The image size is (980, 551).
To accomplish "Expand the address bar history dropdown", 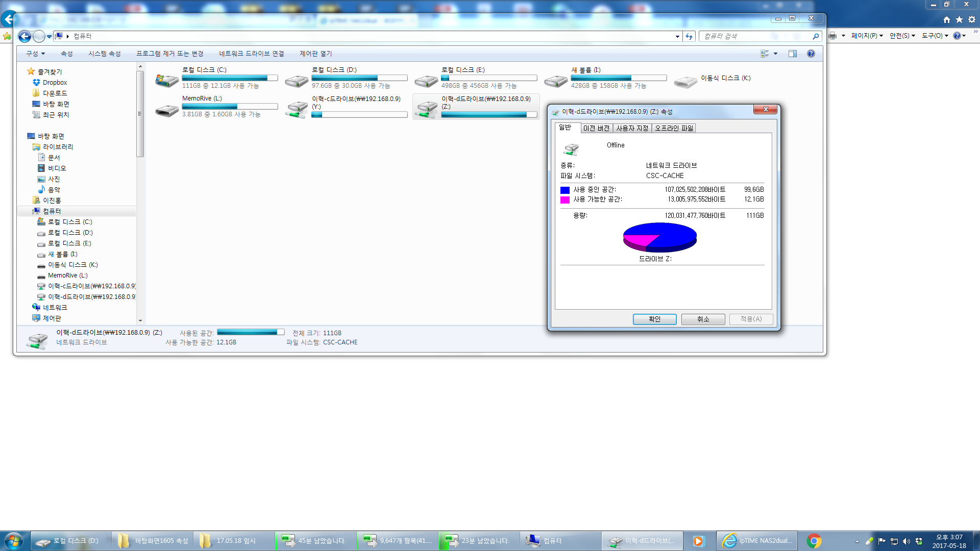I will click(x=677, y=36).
